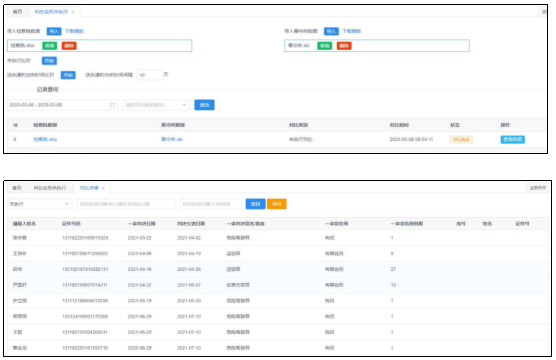Click blue 查找 button in upper record query
This screenshot has height=360, width=556.
point(204,105)
